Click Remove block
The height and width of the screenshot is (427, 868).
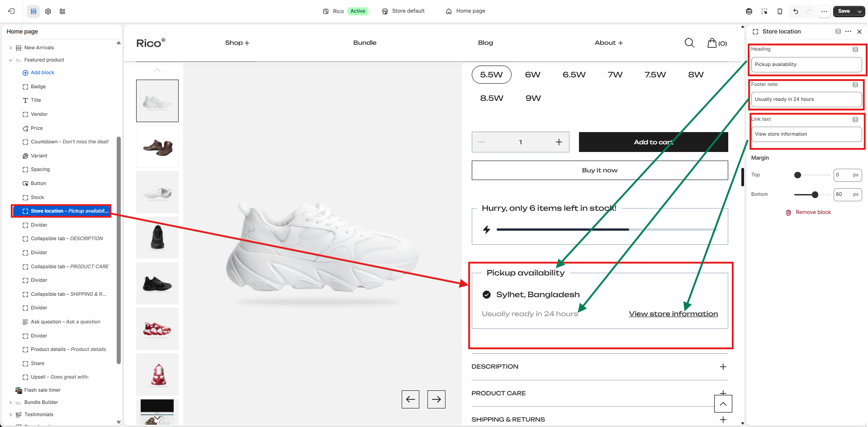click(x=808, y=212)
